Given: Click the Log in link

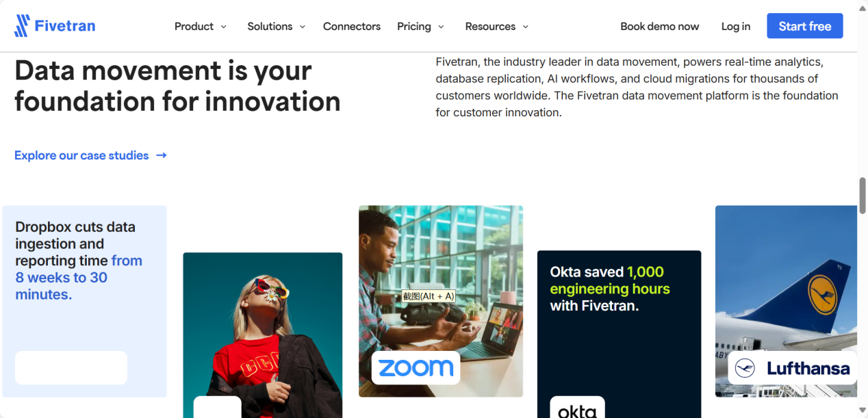Looking at the screenshot, I should tap(736, 26).
